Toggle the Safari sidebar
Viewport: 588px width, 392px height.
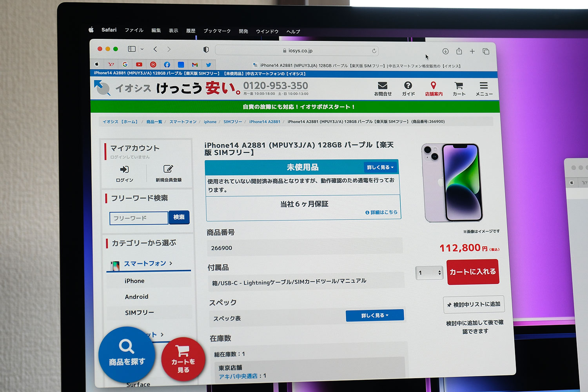(132, 49)
